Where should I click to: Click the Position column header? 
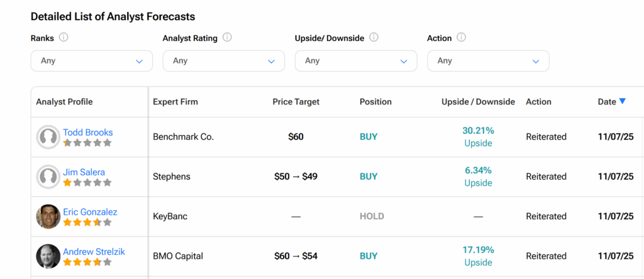coord(375,101)
